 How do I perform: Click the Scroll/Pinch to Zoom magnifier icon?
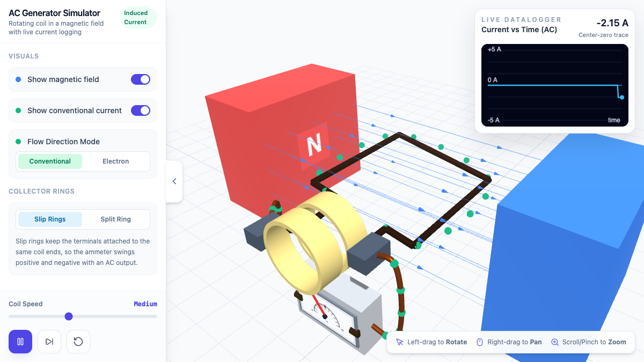click(x=555, y=342)
